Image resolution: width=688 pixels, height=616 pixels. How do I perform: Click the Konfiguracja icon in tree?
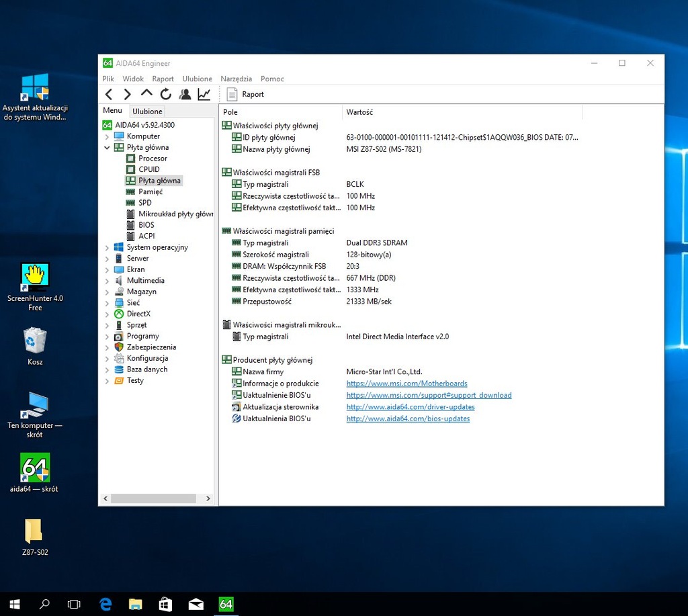click(119, 358)
